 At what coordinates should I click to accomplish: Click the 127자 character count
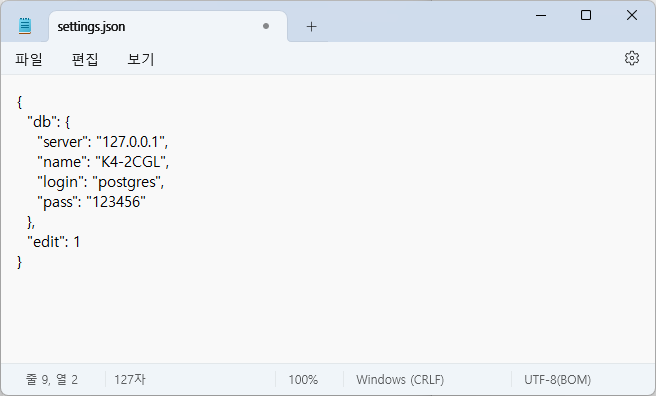pos(130,380)
